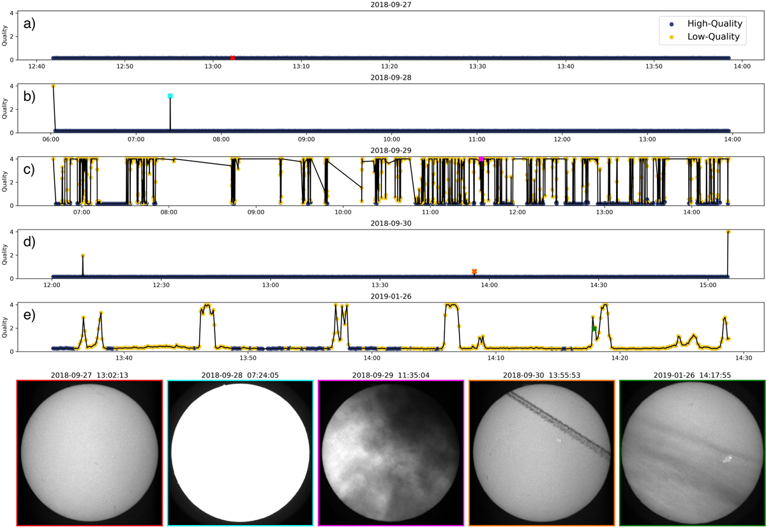Image resolution: width=766 pixels, height=532 pixels.
Task: Click the 2018-09-29 plot title
Action: click(x=391, y=151)
